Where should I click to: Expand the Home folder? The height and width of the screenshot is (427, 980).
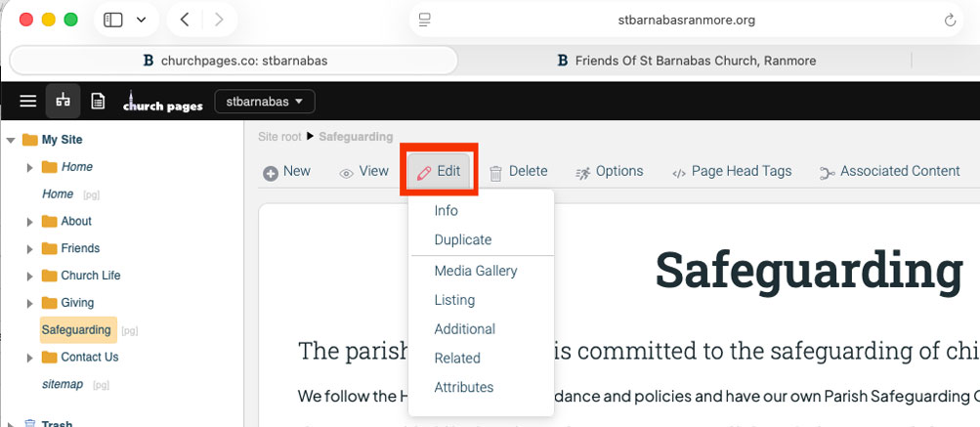(29, 167)
